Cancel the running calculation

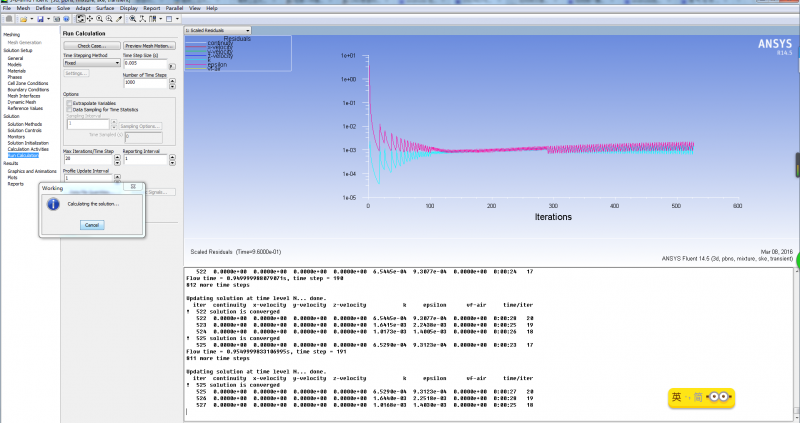[91, 225]
